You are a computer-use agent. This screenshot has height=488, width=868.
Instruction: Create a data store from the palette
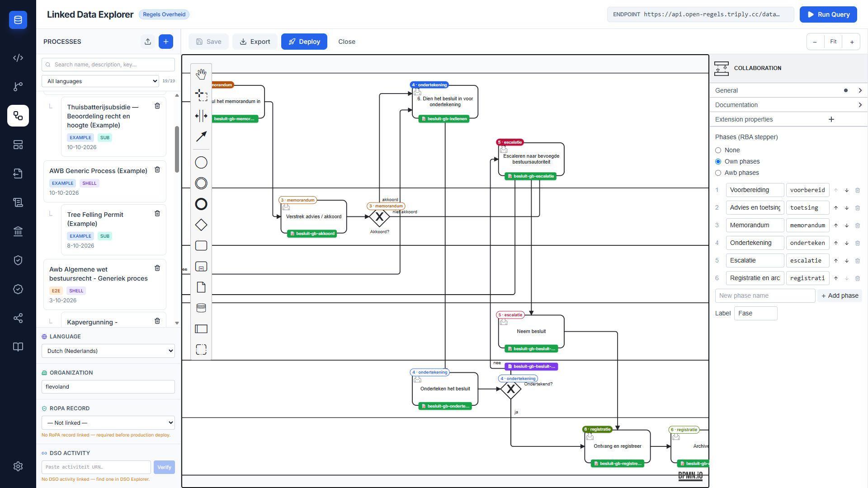(201, 308)
